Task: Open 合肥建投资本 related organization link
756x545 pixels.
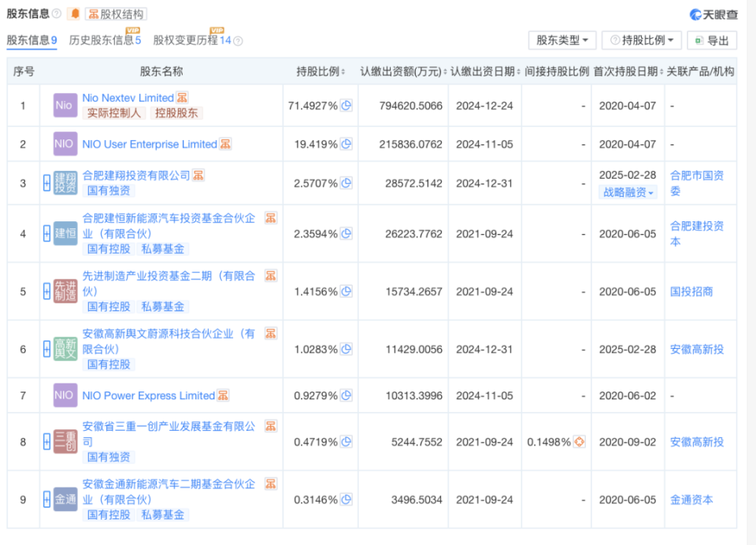Action: pos(697,234)
